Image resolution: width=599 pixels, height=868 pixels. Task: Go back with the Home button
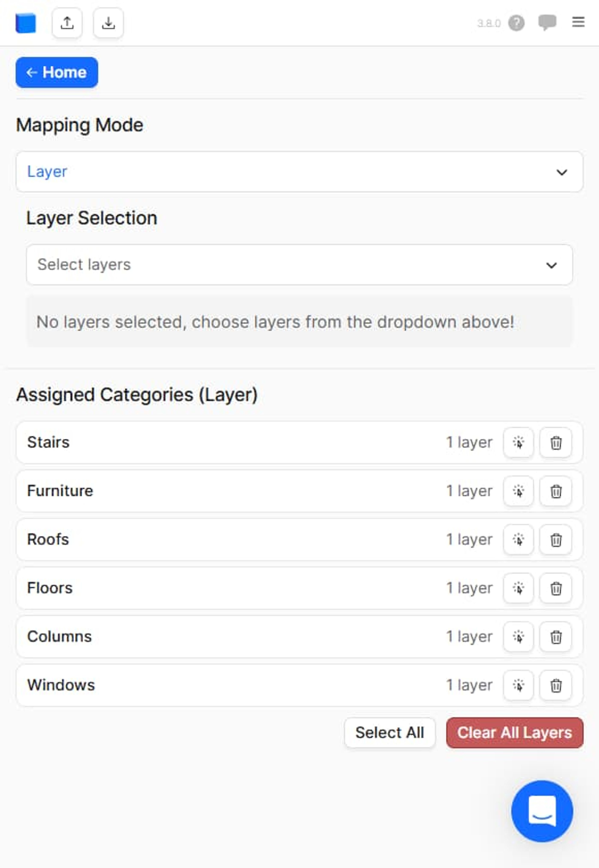(x=57, y=73)
